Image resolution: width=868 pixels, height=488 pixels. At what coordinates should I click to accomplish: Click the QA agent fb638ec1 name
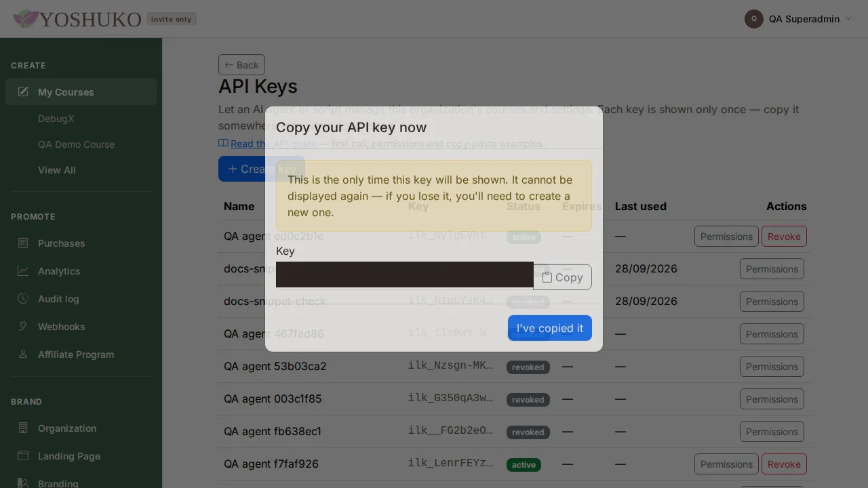point(273,431)
